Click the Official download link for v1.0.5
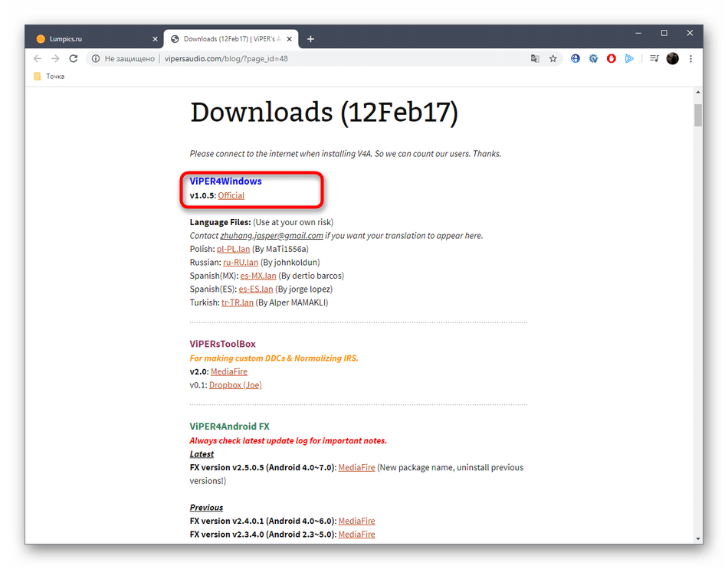 231,195
